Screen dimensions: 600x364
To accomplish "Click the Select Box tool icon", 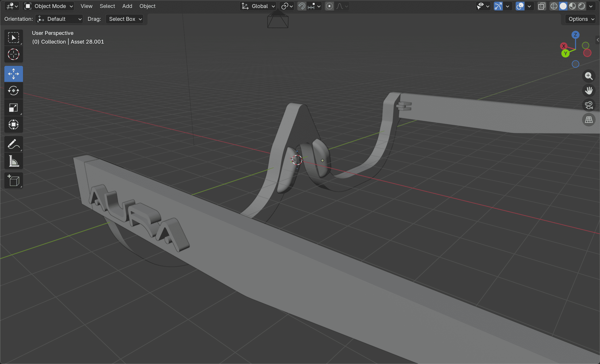I will coord(13,38).
